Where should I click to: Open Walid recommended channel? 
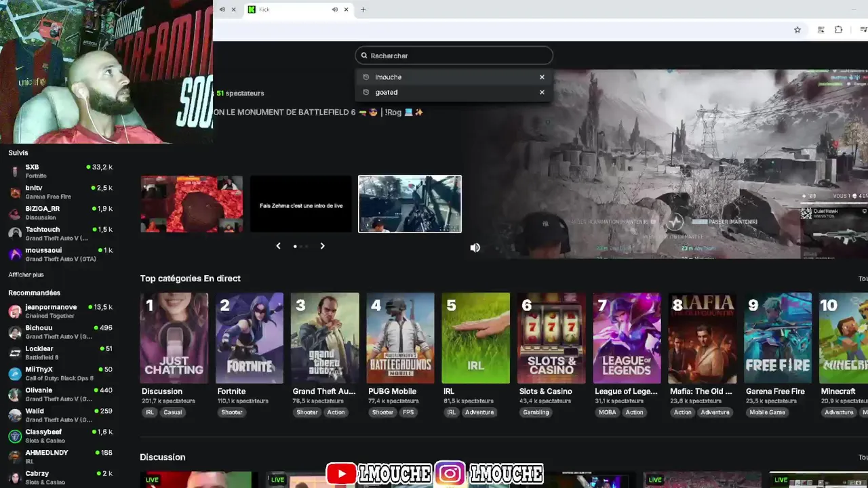[x=61, y=415]
